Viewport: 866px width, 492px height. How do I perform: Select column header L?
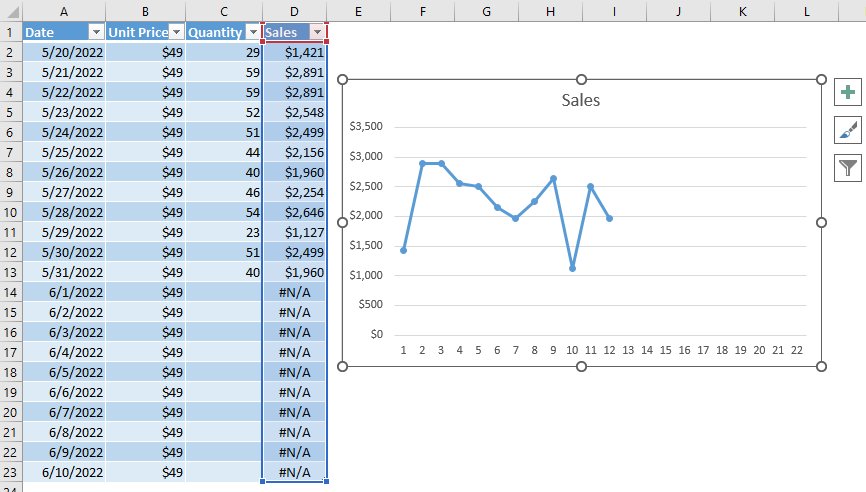(807, 10)
